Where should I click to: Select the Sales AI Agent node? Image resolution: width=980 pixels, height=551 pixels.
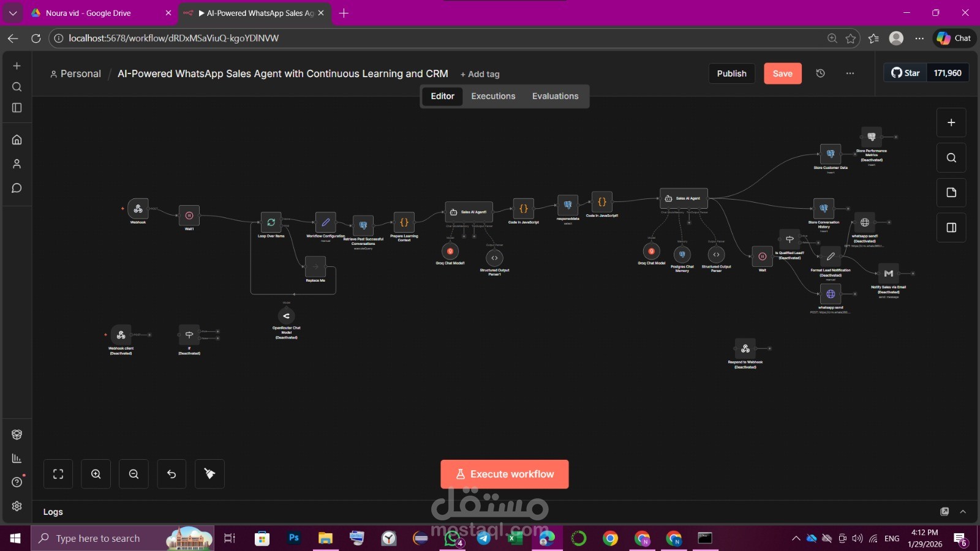coord(684,198)
